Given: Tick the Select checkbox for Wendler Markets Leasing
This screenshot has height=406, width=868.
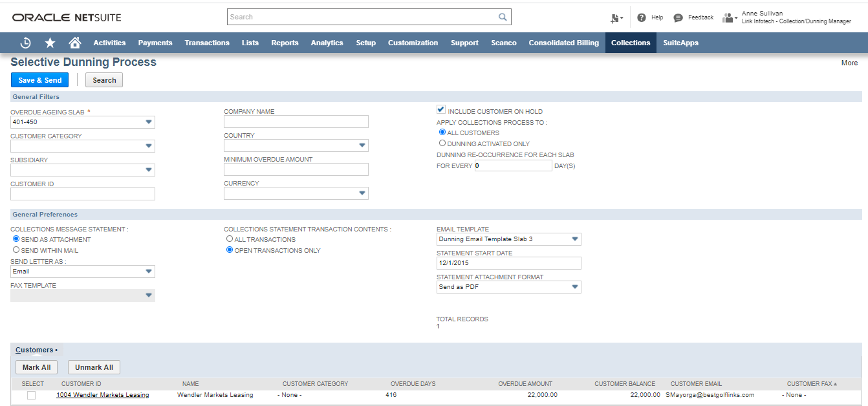Looking at the screenshot, I should click(31, 395).
